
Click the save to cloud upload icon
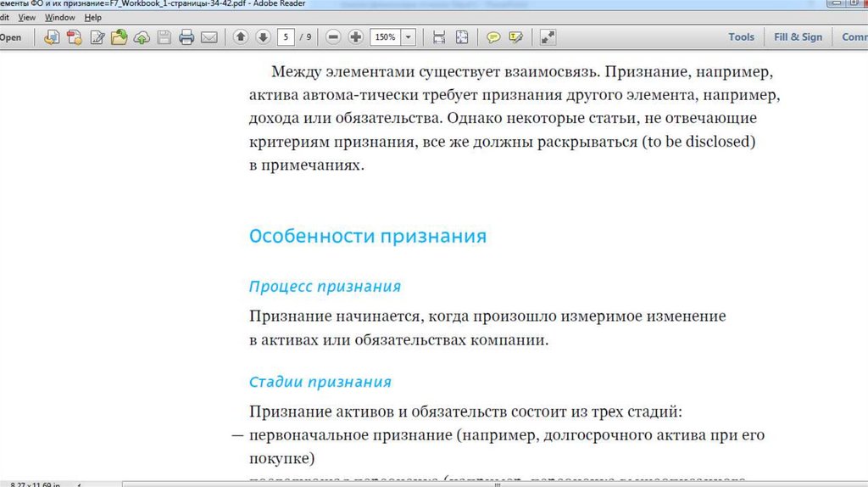coord(142,37)
